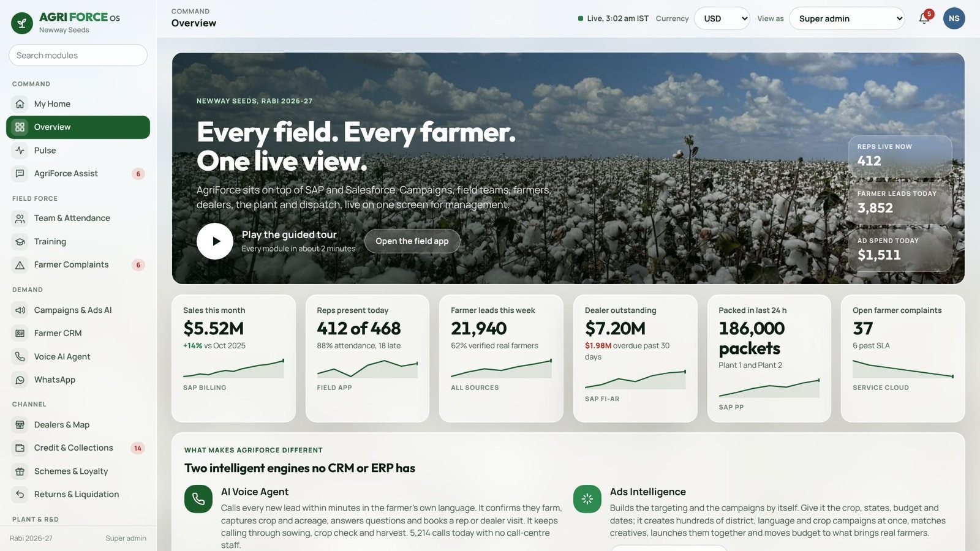Click the Dealers & Map store icon
980x551 pixels.
[20, 425]
